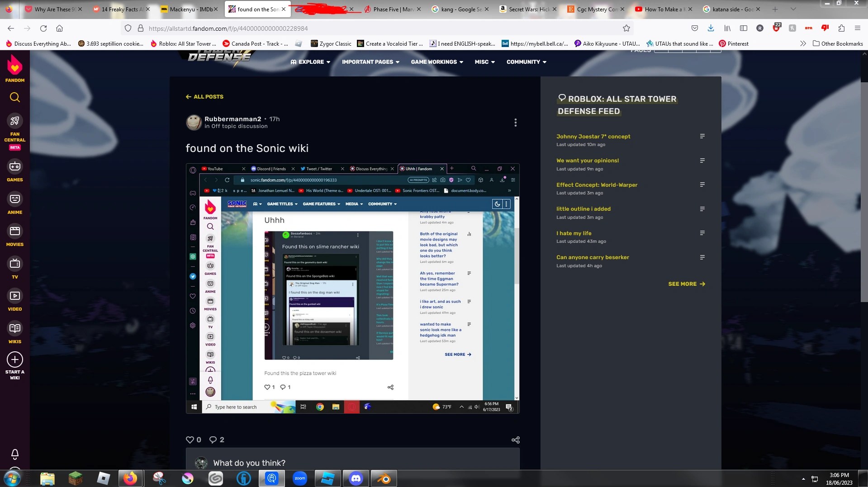Open a new browser tab

(775, 9)
